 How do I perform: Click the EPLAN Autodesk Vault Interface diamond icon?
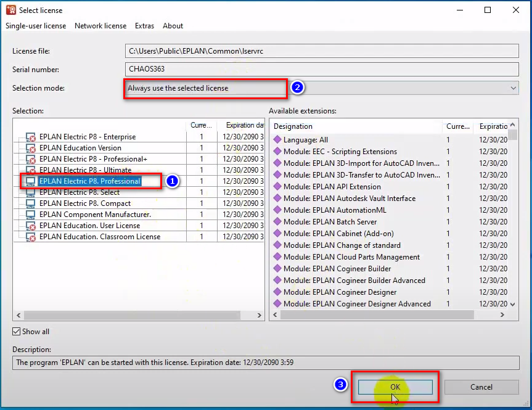click(x=277, y=198)
